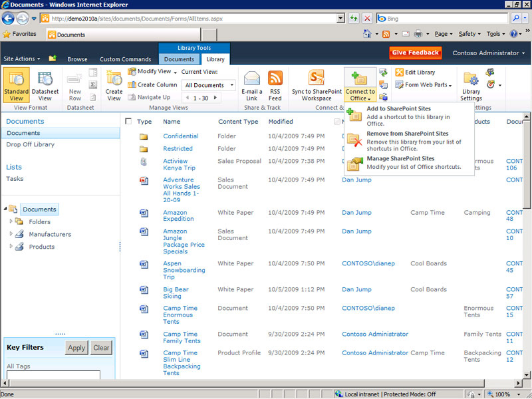Open Form Web Parts dropdown

[x=424, y=85]
